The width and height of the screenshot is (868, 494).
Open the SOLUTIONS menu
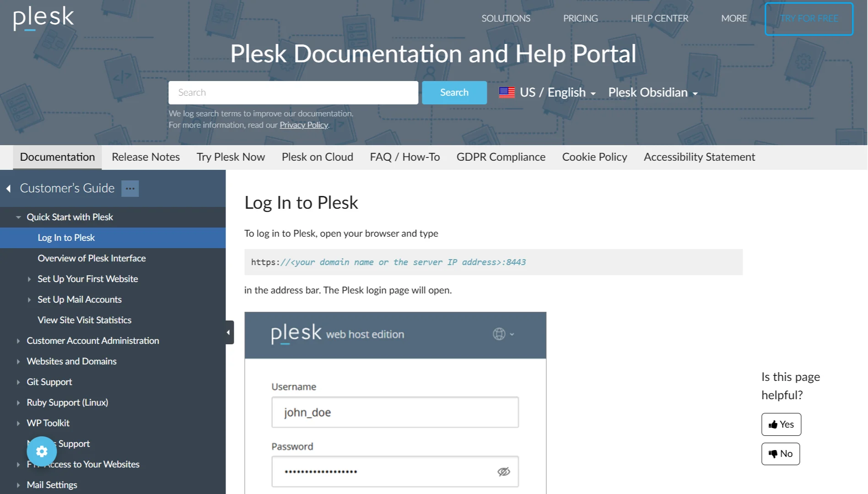[506, 18]
